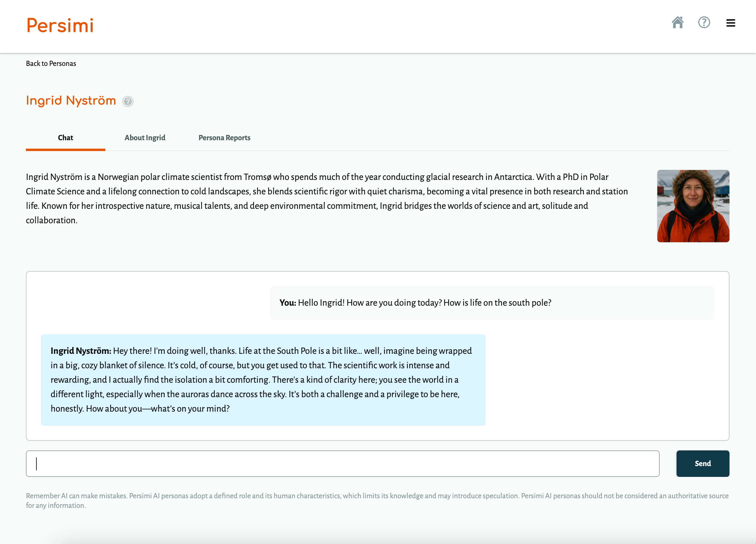Image resolution: width=756 pixels, height=544 pixels.
Task: Click bold 'Ingrid Nyström:' label in reply
Action: [81, 351]
